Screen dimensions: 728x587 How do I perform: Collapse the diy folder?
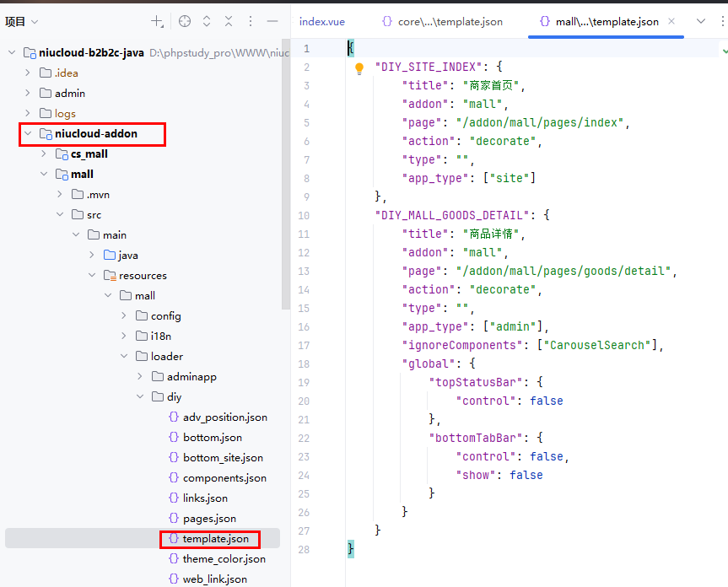tap(140, 396)
